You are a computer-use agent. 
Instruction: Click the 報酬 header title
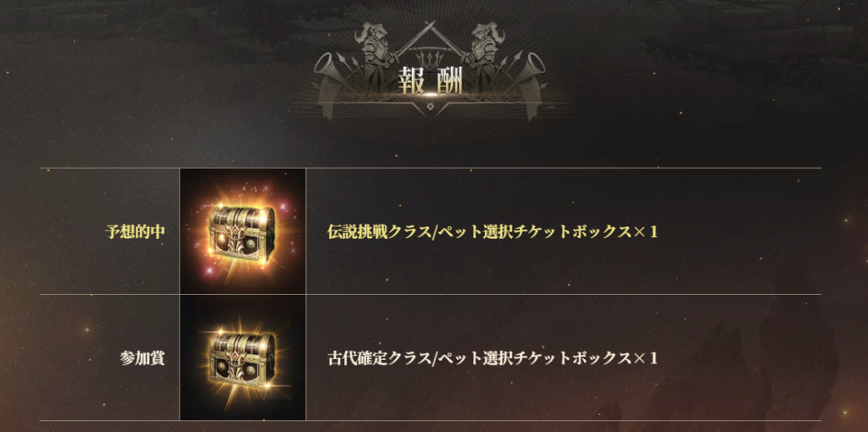[x=430, y=82]
